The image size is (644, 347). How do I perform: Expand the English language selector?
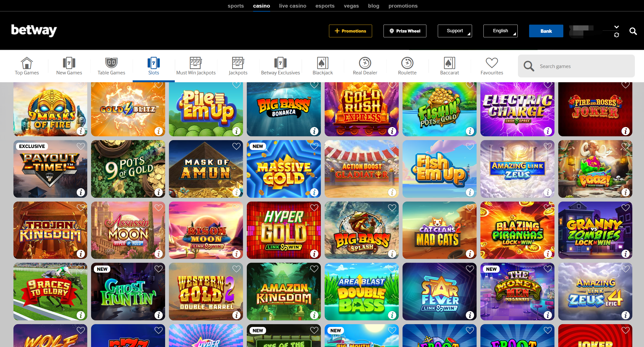[x=500, y=31]
